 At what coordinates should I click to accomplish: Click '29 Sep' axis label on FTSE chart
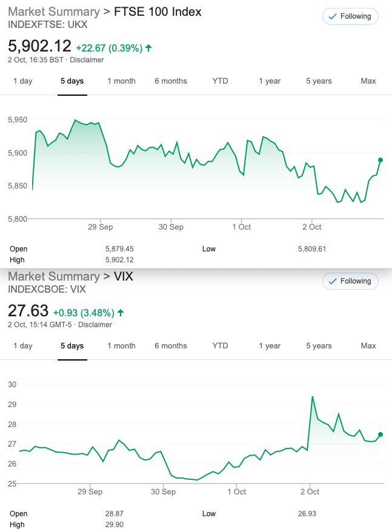point(101,227)
